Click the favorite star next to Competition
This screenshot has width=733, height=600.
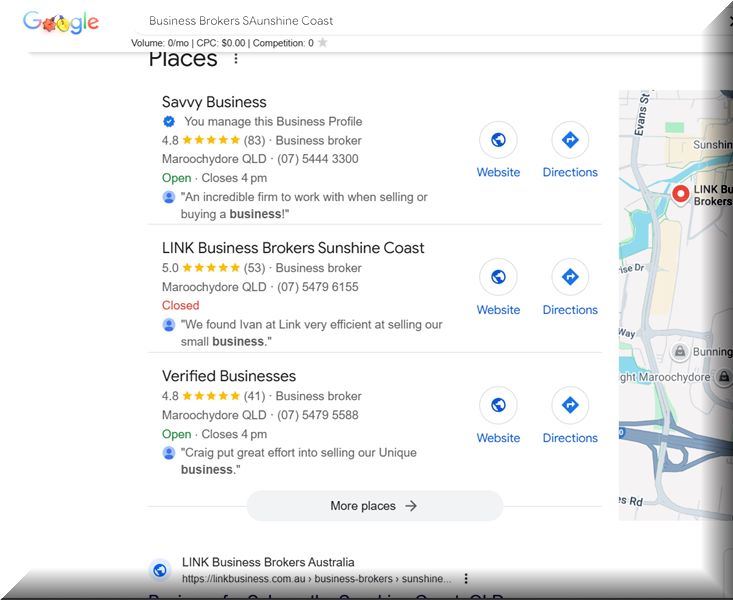click(x=322, y=43)
